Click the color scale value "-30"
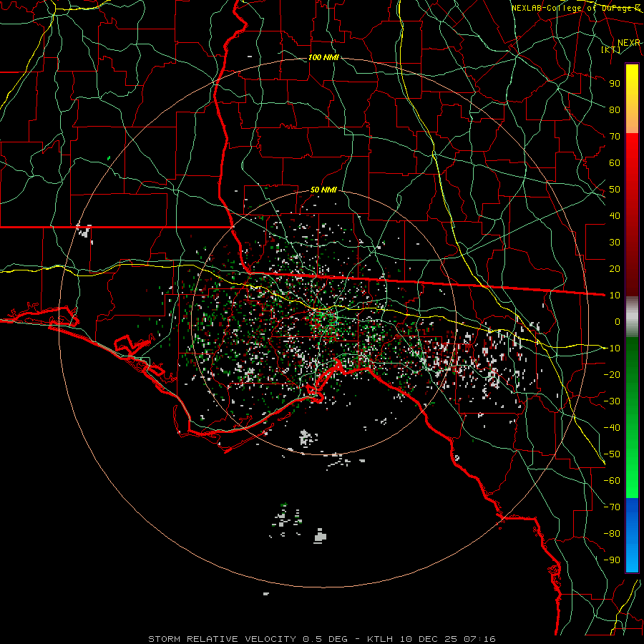Image resolution: width=644 pixels, height=644 pixels. point(612,401)
